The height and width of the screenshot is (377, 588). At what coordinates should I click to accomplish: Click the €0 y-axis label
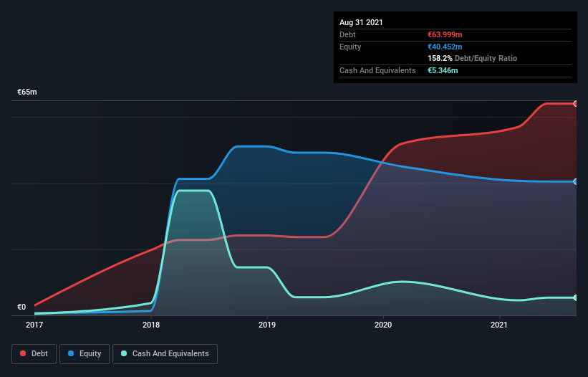[x=21, y=307]
